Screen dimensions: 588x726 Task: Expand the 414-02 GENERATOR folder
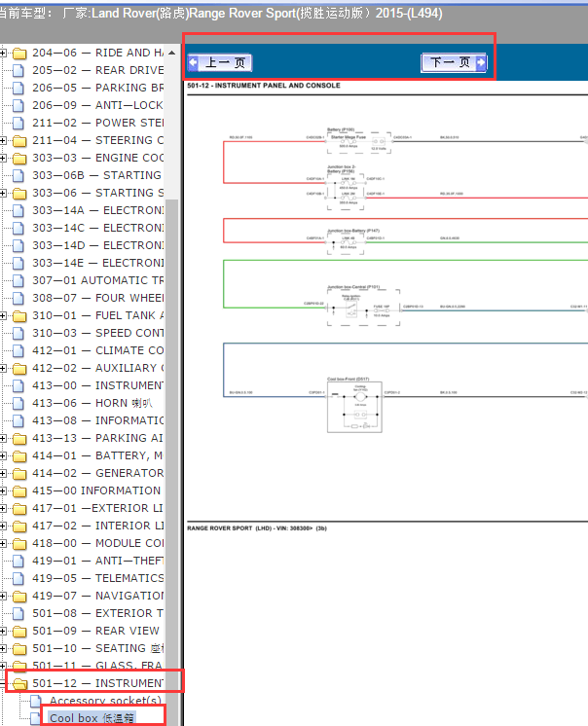[3, 473]
